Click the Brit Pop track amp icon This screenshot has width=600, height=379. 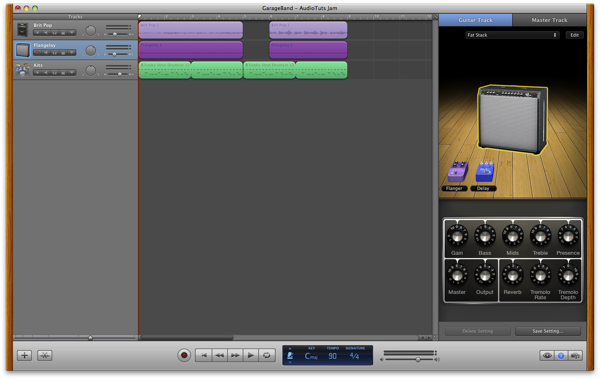point(23,29)
